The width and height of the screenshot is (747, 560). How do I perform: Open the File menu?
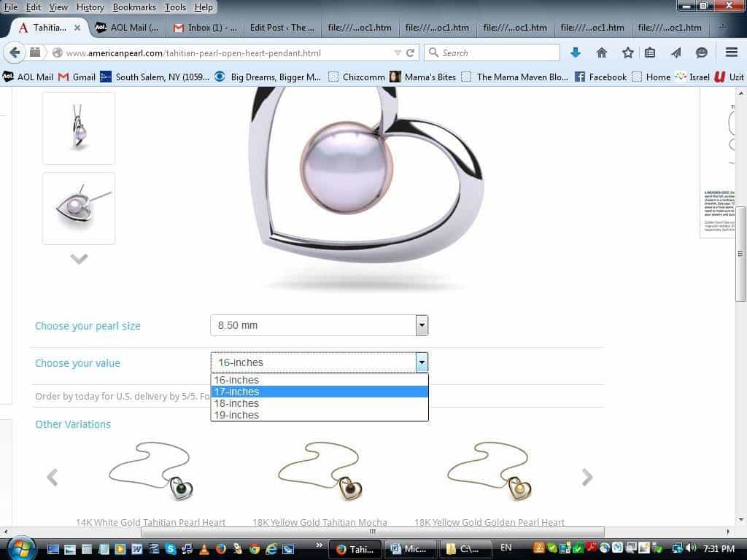coord(10,7)
